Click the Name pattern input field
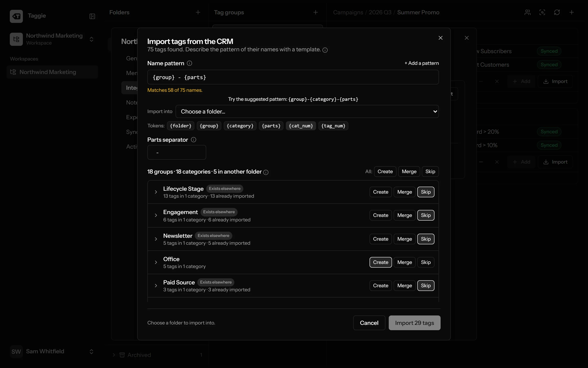588x368 pixels. pyautogui.click(x=293, y=77)
